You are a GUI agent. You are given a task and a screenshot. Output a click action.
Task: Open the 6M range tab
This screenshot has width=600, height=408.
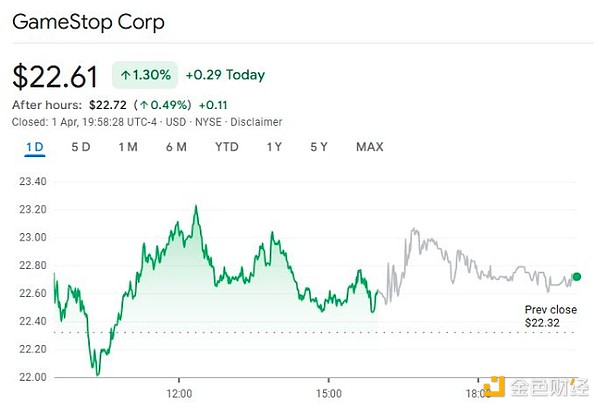point(176,148)
